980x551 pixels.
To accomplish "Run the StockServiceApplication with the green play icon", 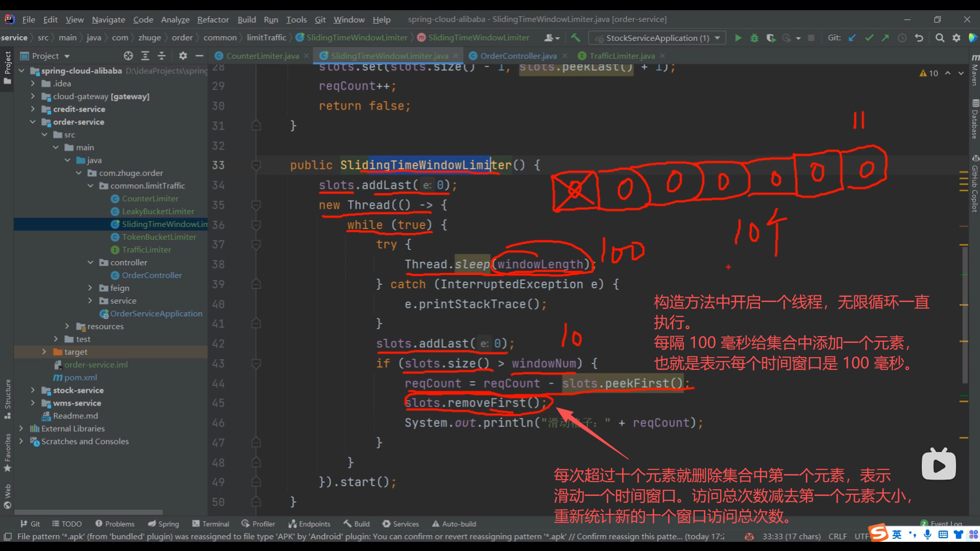I will coord(738,38).
